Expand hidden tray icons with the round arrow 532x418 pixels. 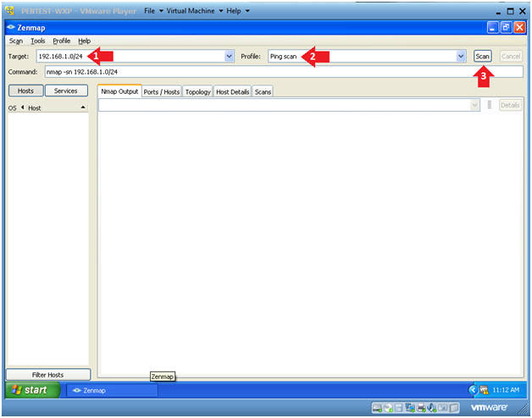pyautogui.click(x=473, y=390)
